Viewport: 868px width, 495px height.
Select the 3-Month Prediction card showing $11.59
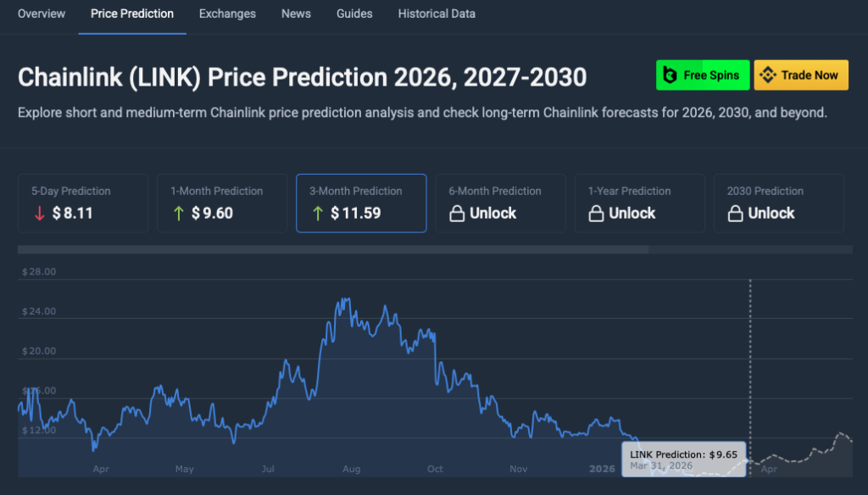coord(360,203)
